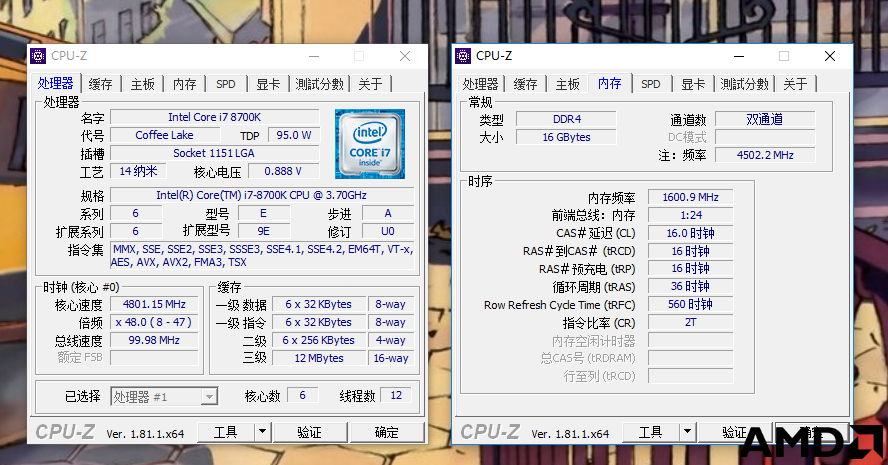Screen dimensions: 888x465
Task: Open 測試分數 tab in the left CPU-Z window
Action: point(319,84)
